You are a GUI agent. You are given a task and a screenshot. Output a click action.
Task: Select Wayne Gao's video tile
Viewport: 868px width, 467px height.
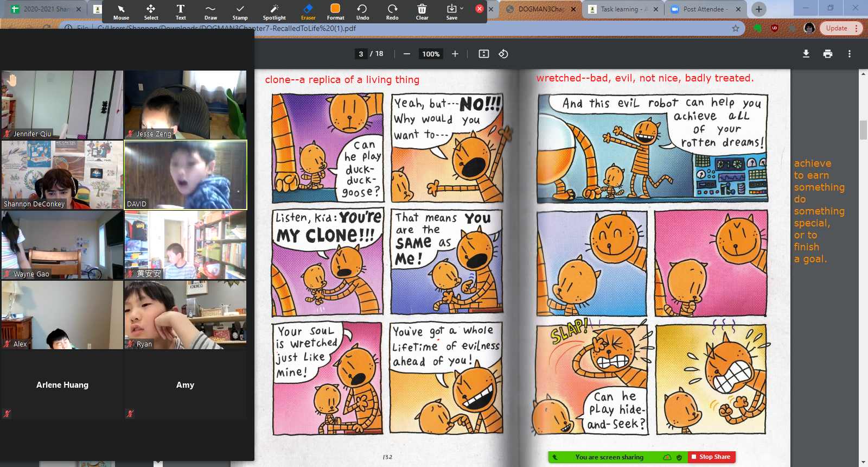coord(62,245)
